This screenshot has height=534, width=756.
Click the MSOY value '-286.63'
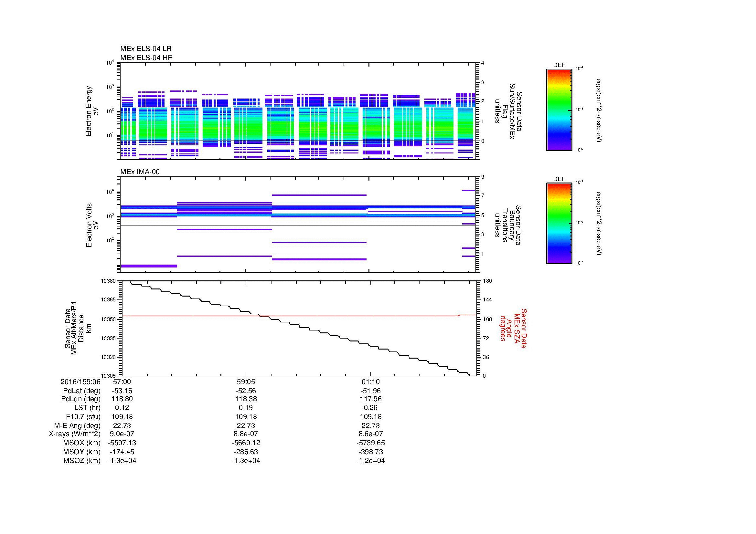click(246, 452)
